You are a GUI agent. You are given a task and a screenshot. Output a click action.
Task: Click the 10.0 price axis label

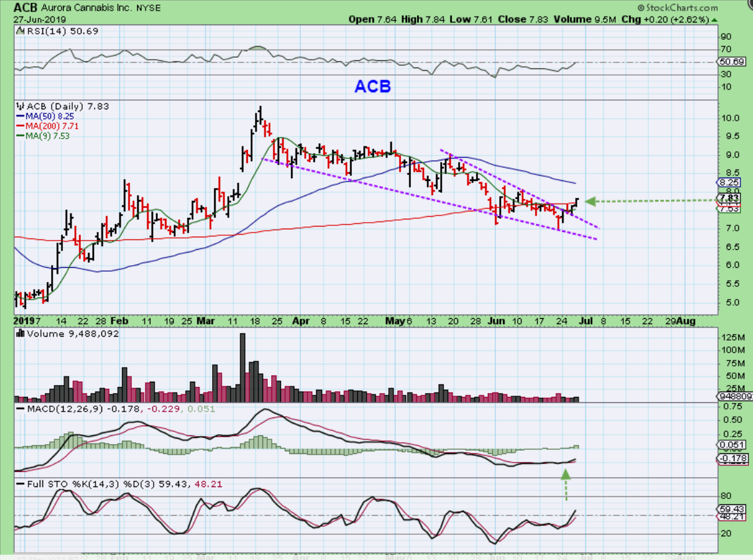730,118
